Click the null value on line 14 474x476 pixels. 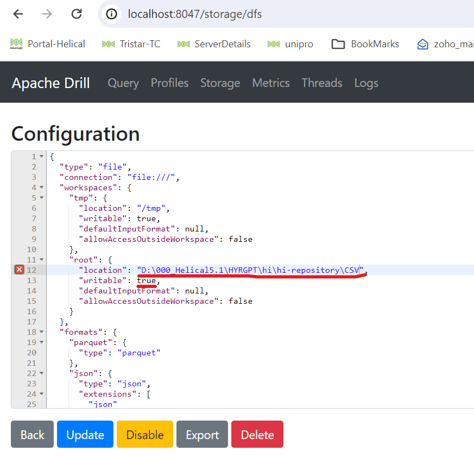click(x=194, y=291)
